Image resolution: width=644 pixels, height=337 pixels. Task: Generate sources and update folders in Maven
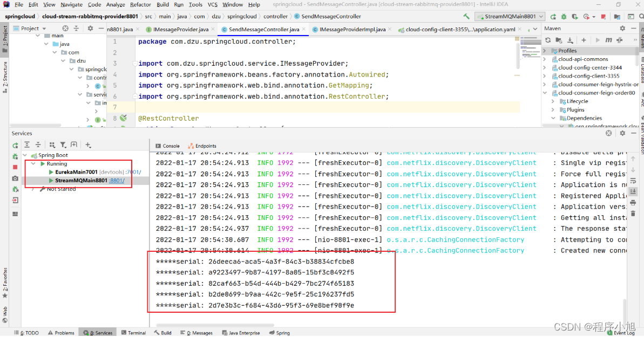pos(559,40)
